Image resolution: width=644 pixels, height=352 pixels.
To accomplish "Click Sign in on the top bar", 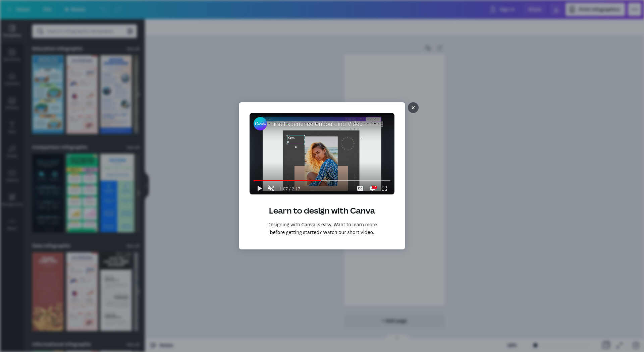I will [x=502, y=9].
